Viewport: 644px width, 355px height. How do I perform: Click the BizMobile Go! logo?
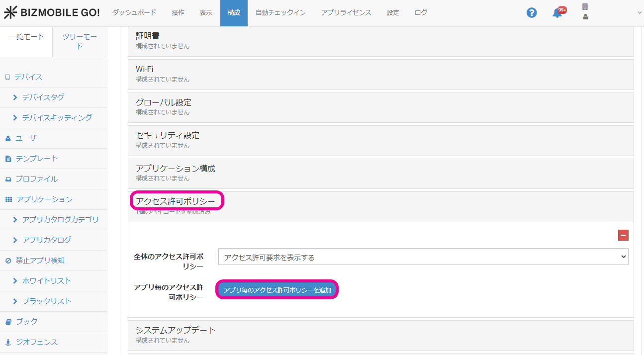tap(52, 13)
